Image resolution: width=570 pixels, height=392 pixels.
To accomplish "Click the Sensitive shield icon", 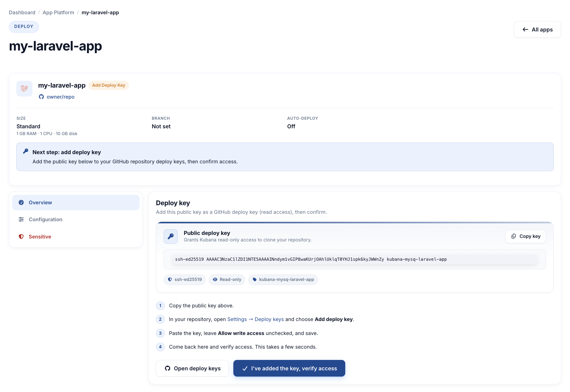I will 21,237.
